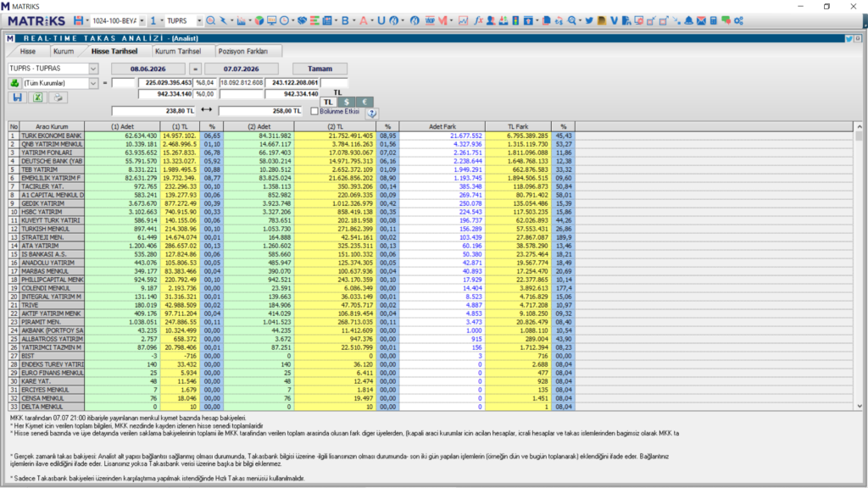The width and height of the screenshot is (868, 488).
Task: Expand the (Tüm Kurumlar) institution dropdown
Action: (x=93, y=83)
